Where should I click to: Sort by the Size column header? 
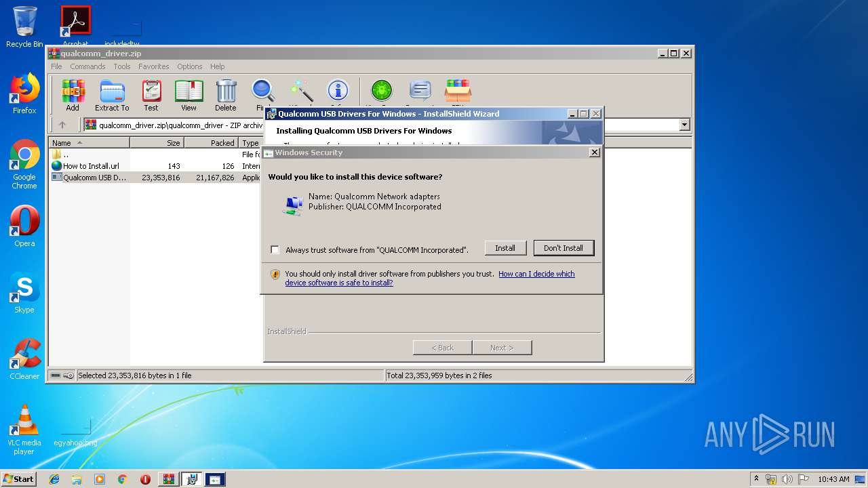[x=157, y=143]
